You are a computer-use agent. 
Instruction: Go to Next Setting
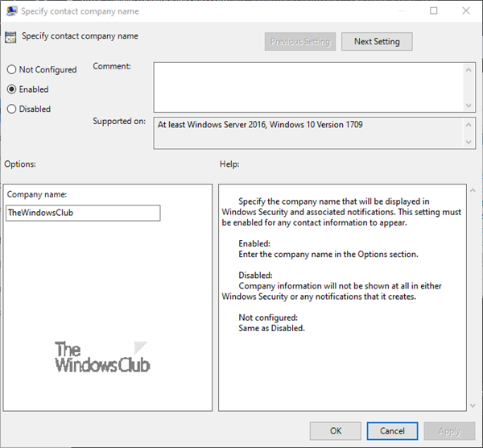point(377,42)
